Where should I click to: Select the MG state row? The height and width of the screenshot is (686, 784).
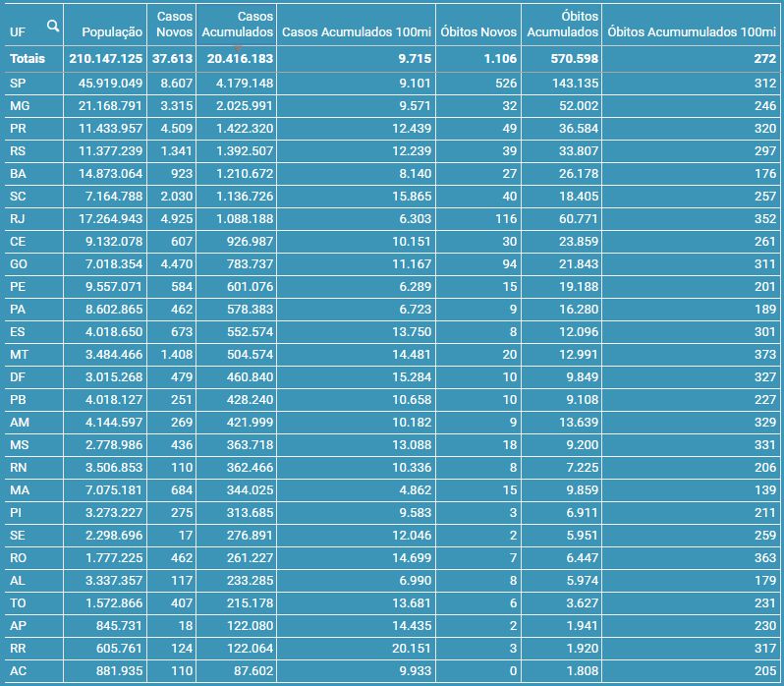pos(19,105)
